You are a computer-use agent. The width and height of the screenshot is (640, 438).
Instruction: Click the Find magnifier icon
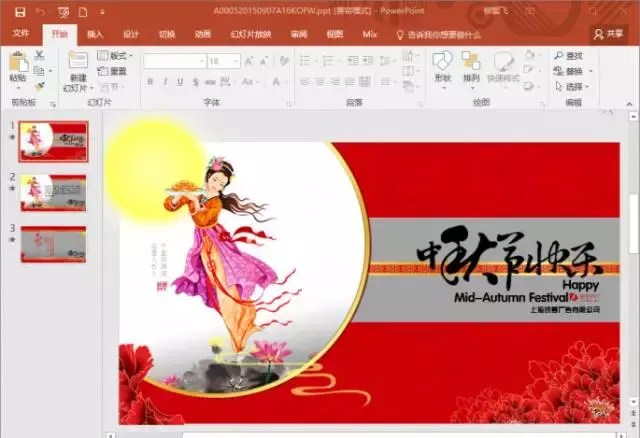click(x=558, y=56)
